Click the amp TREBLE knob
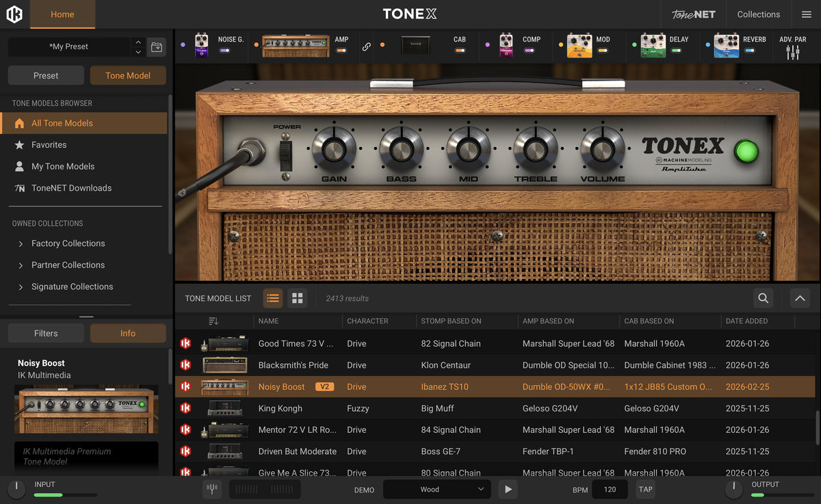Viewport: 821px width, 504px height. point(536,150)
